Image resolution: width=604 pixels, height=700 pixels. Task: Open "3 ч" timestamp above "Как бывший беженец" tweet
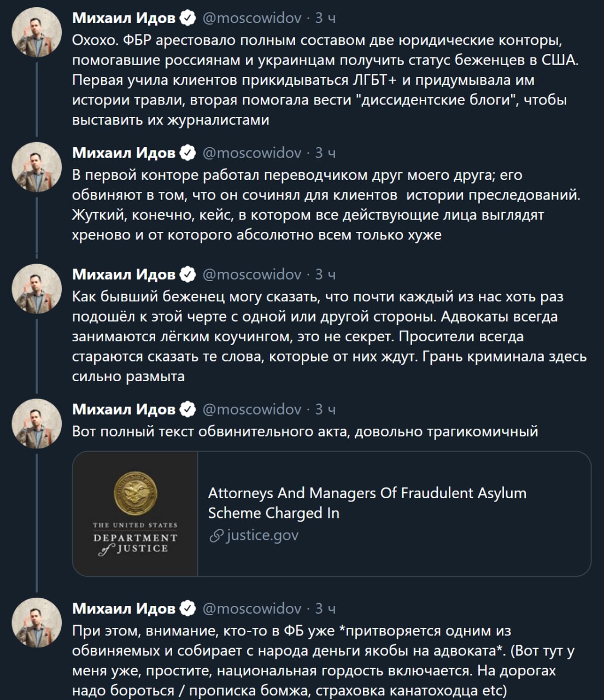click(x=325, y=275)
